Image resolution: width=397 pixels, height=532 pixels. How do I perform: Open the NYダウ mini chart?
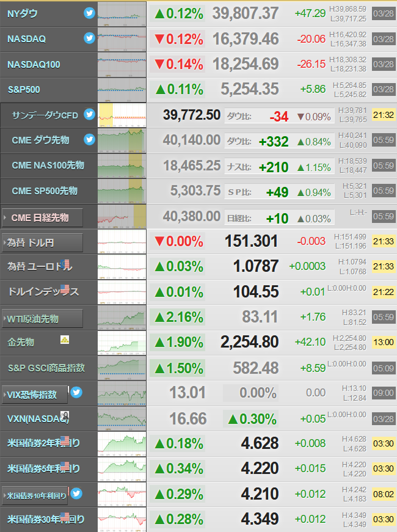(x=122, y=14)
